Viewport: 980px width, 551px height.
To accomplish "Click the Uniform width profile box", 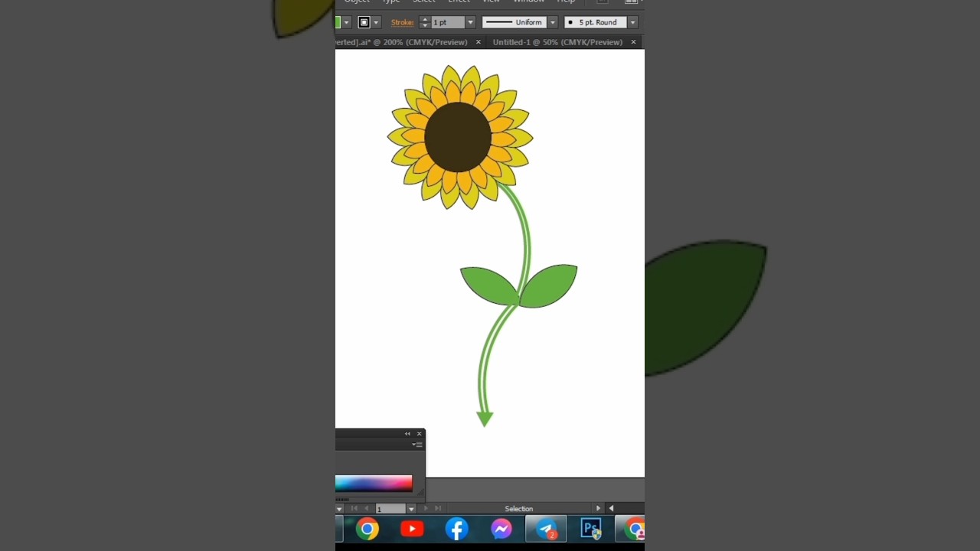I will [x=514, y=22].
